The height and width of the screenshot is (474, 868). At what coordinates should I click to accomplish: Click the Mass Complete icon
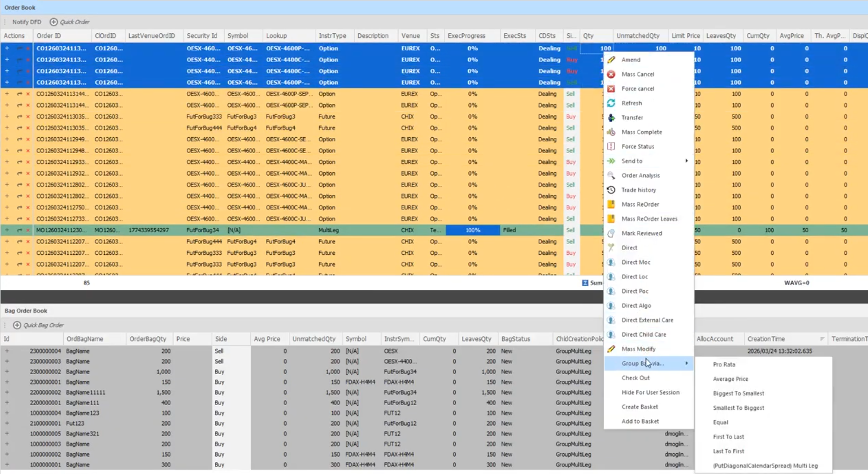[611, 132]
